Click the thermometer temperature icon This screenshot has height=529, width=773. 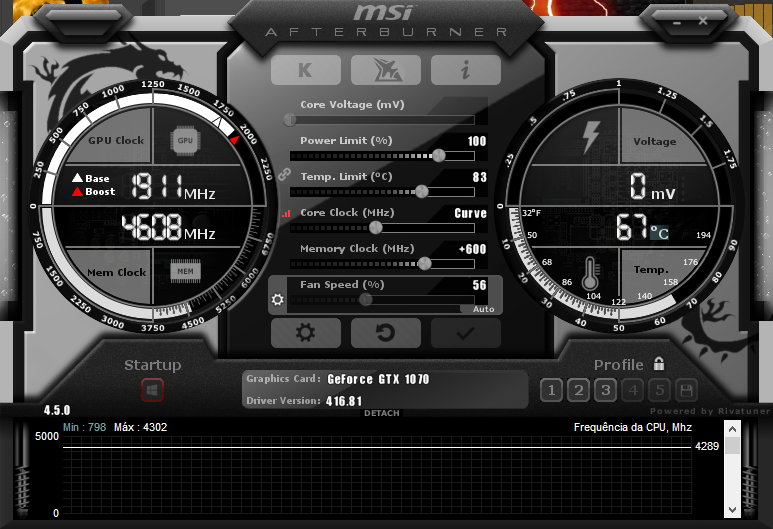591,274
